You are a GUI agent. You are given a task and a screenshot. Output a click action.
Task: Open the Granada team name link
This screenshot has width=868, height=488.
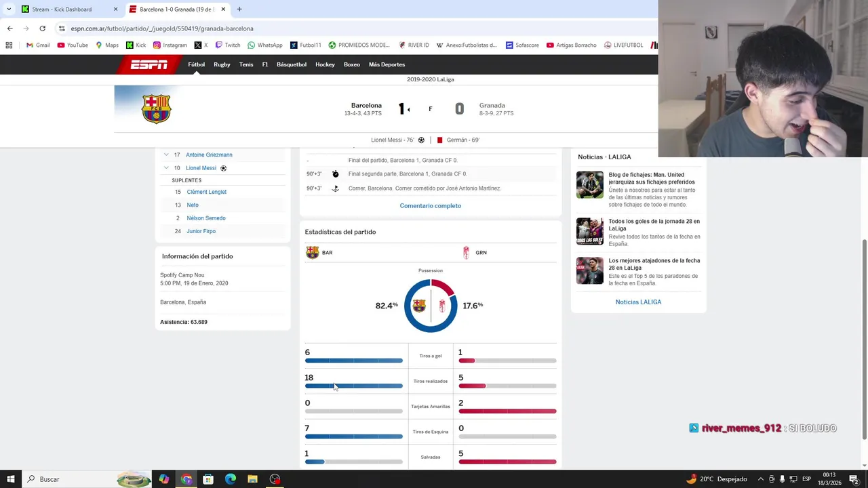coord(492,106)
